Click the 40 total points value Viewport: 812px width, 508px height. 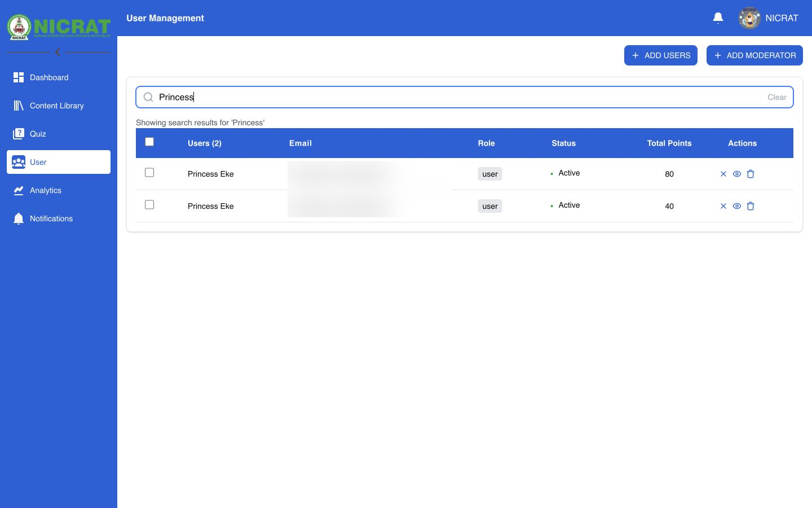[669, 206]
